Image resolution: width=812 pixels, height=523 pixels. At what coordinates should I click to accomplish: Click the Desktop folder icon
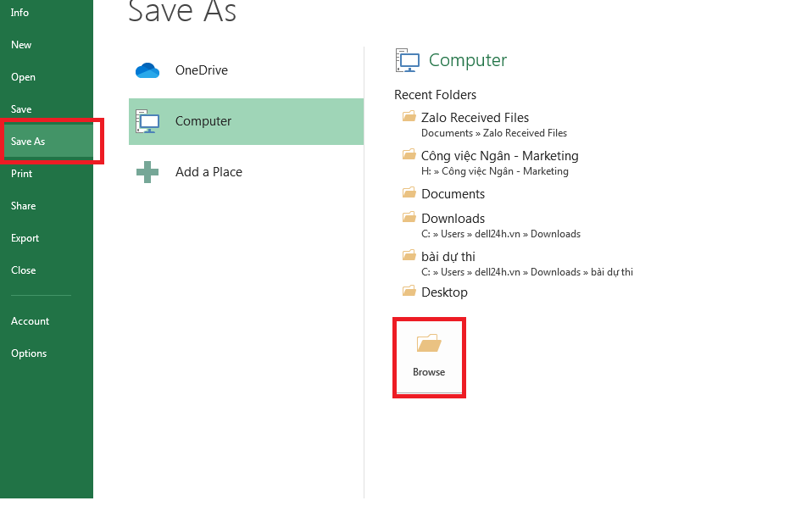[409, 291]
